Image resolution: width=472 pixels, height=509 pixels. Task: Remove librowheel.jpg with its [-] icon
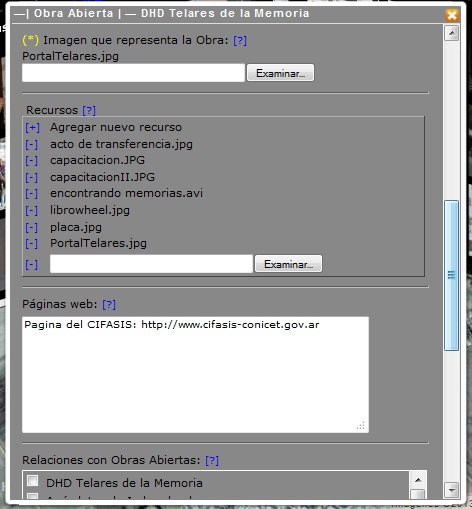click(x=31, y=210)
